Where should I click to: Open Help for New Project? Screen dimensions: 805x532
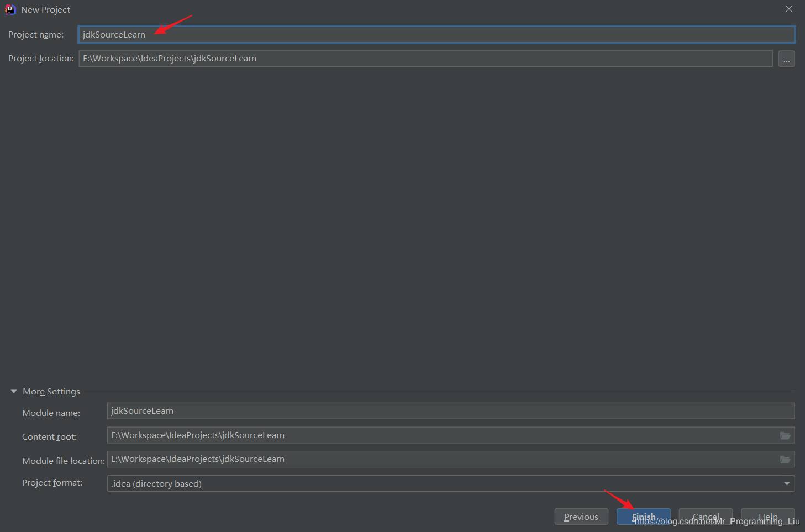[x=768, y=517]
